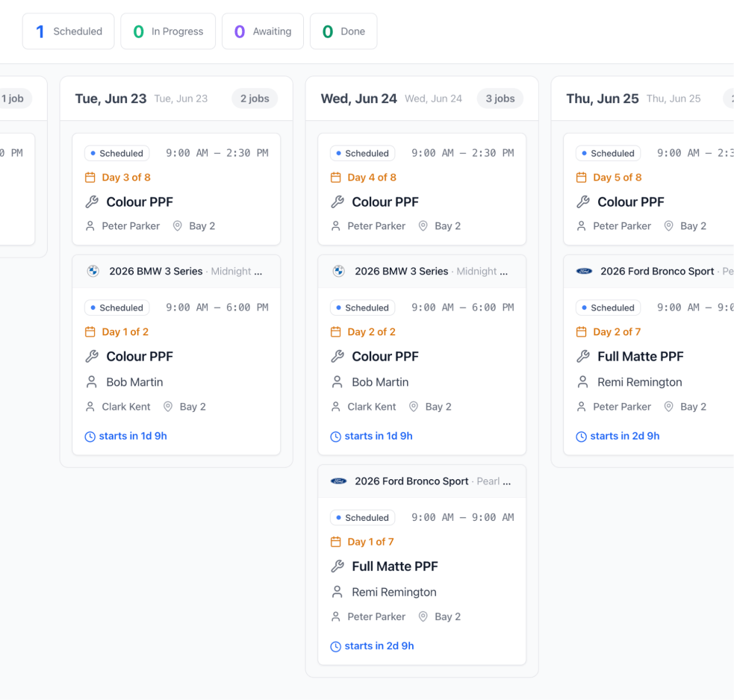734x700 pixels.
Task: Click clock icon on Wednesday's starts in 2d 9h
Action: coord(335,647)
